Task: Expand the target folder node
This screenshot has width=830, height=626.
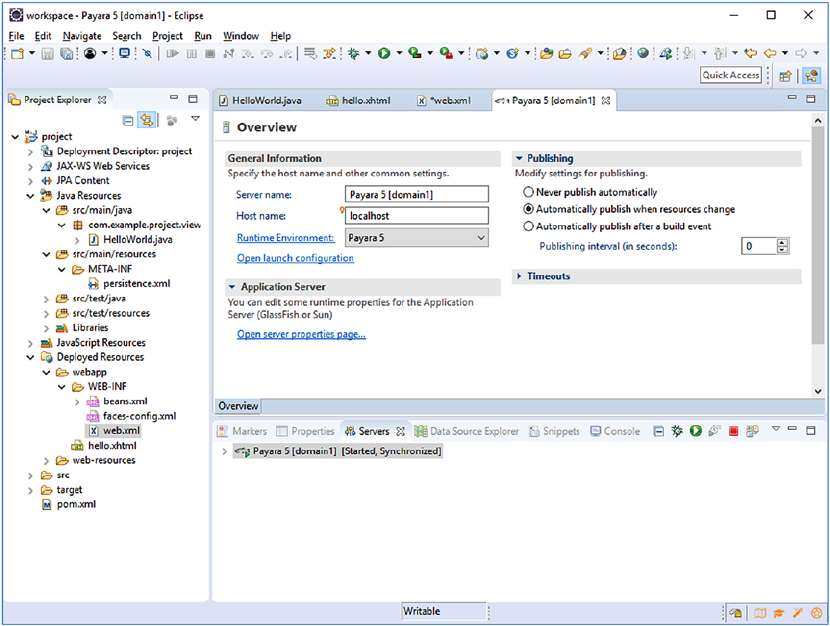Action: [x=30, y=490]
